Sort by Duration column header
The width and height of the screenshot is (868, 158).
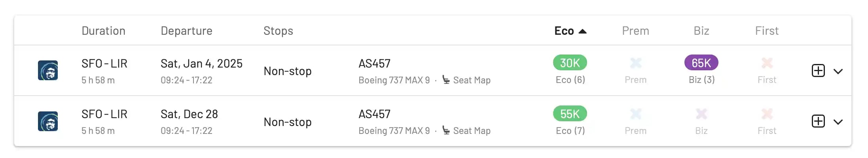pos(103,31)
